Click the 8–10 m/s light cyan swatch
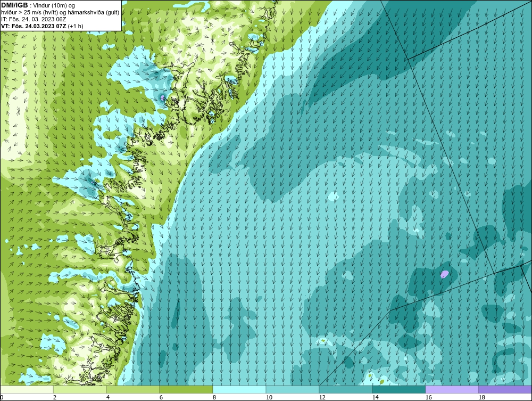 [x=239, y=389]
